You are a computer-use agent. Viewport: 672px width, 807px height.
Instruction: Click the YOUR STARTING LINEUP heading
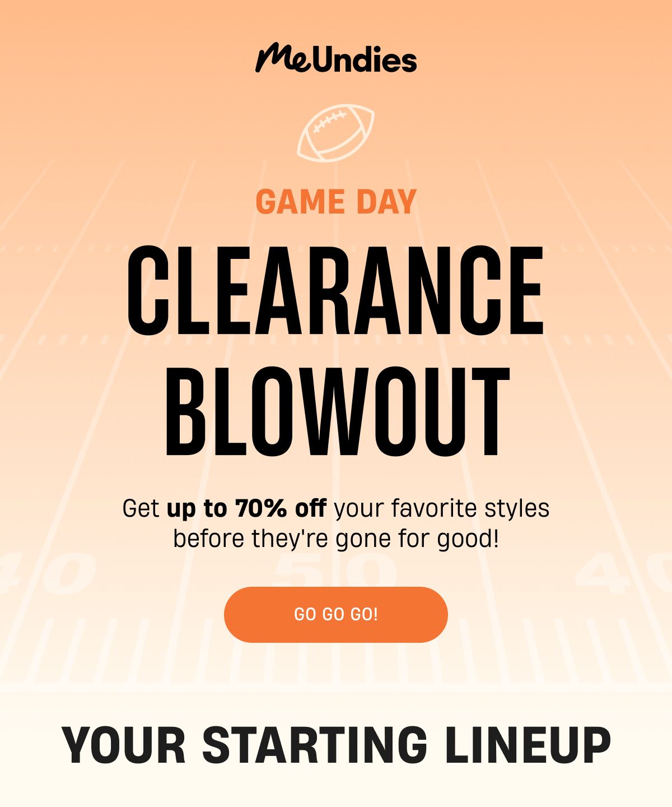(336, 745)
